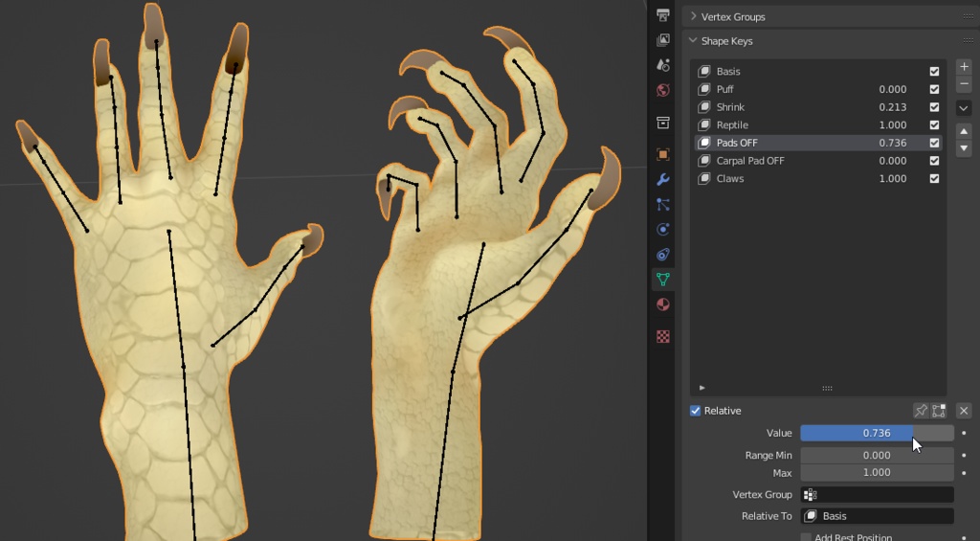
Task: Click the vertex group icon in Vertex Group field
Action: (811, 495)
